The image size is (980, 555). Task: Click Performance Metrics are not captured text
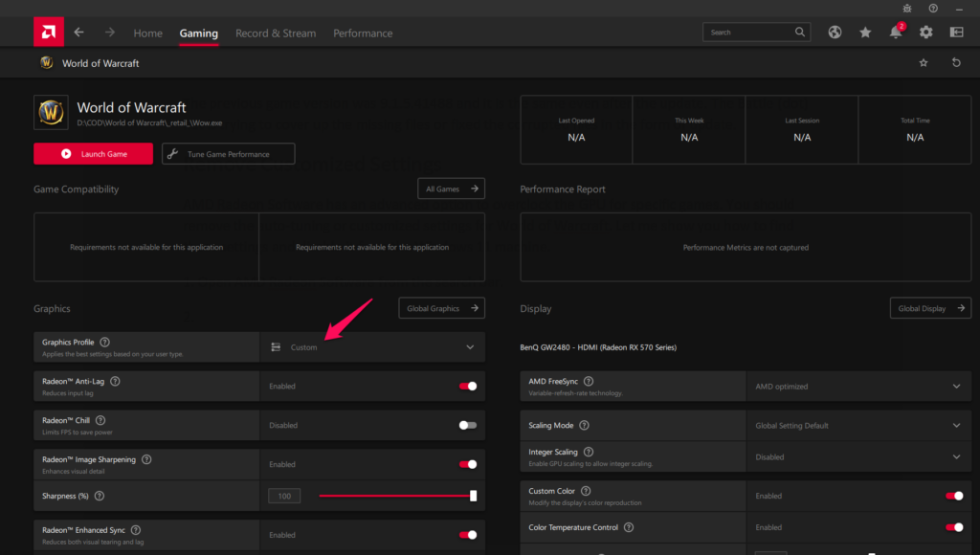pos(746,248)
